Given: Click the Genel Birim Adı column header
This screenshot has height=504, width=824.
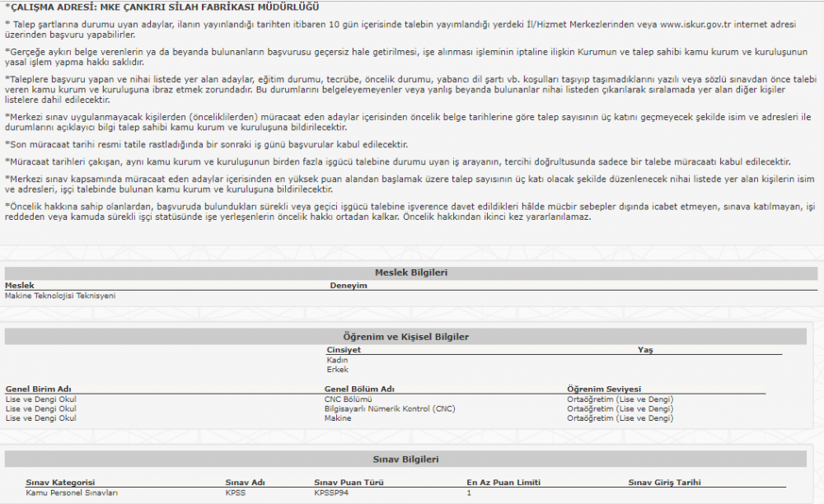Looking at the screenshot, I should pyautogui.click(x=39, y=390).
